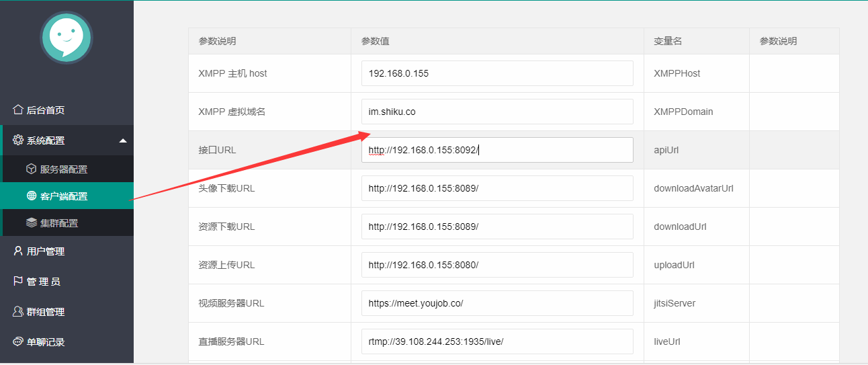Click the group icon beside 群组管理

[x=18, y=311]
